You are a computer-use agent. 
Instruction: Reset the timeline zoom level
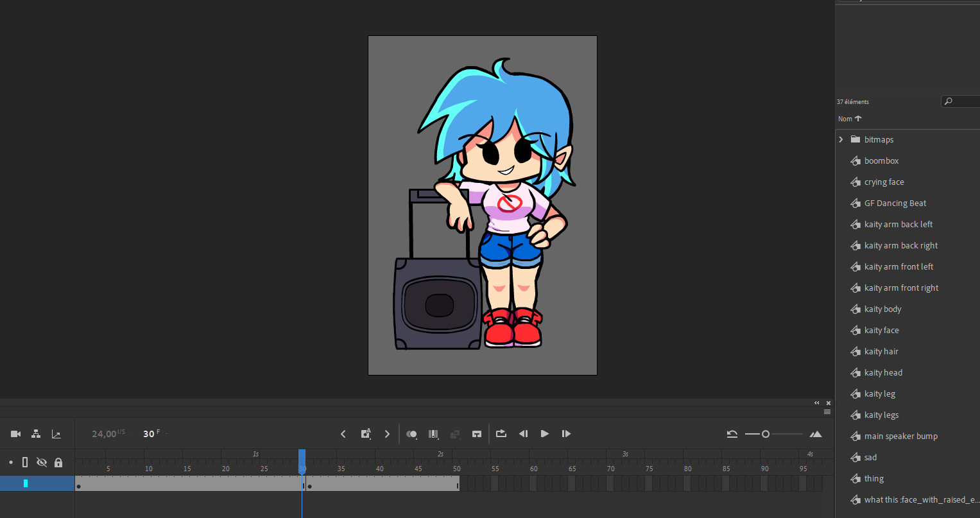[x=732, y=433]
